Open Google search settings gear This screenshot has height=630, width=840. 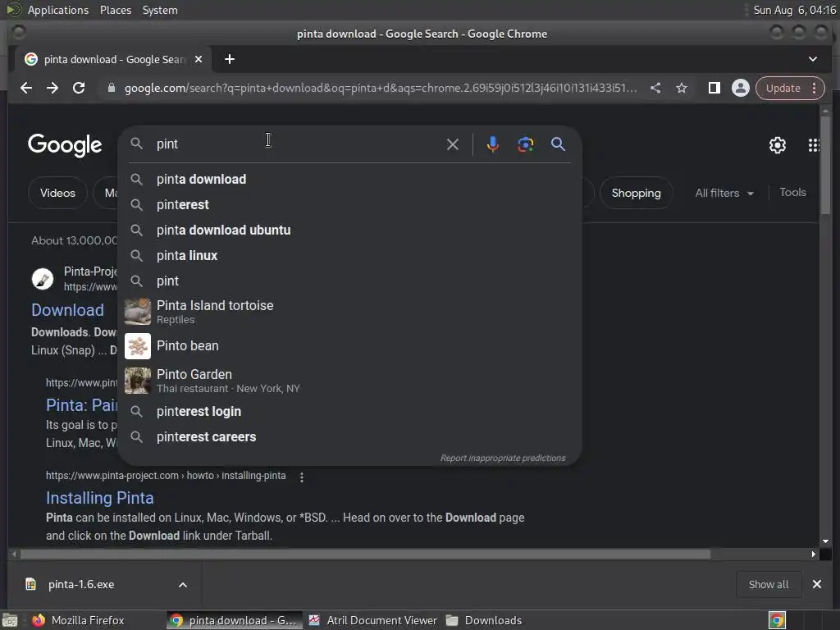point(778,145)
